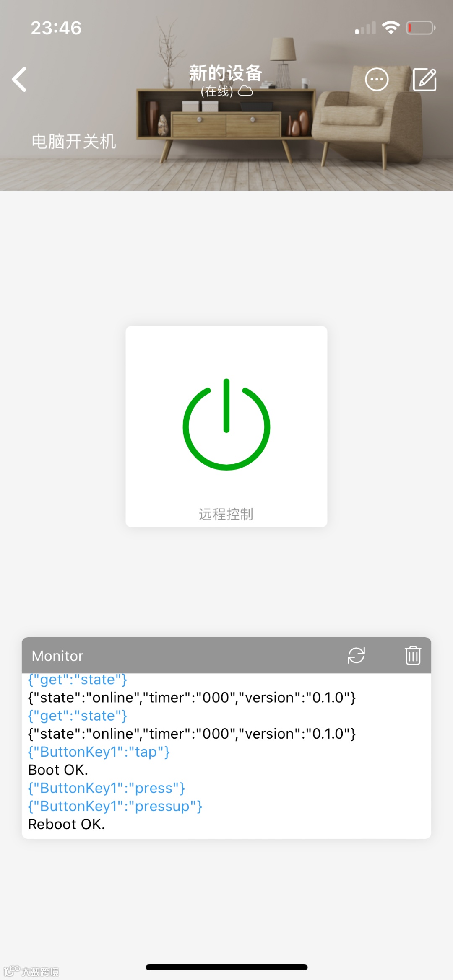
Task: Select the ButtonKey1 tap log entry
Action: [99, 752]
